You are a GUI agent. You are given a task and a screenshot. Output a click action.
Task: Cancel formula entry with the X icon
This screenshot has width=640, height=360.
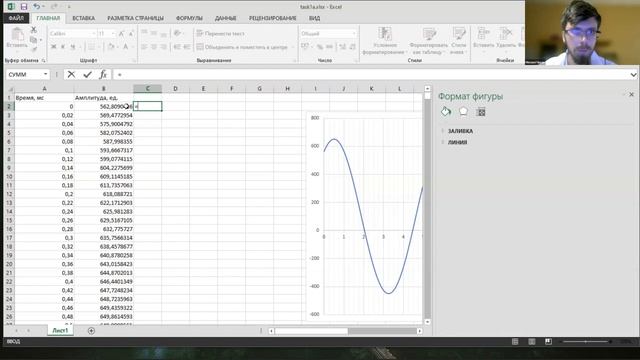pos(71,74)
